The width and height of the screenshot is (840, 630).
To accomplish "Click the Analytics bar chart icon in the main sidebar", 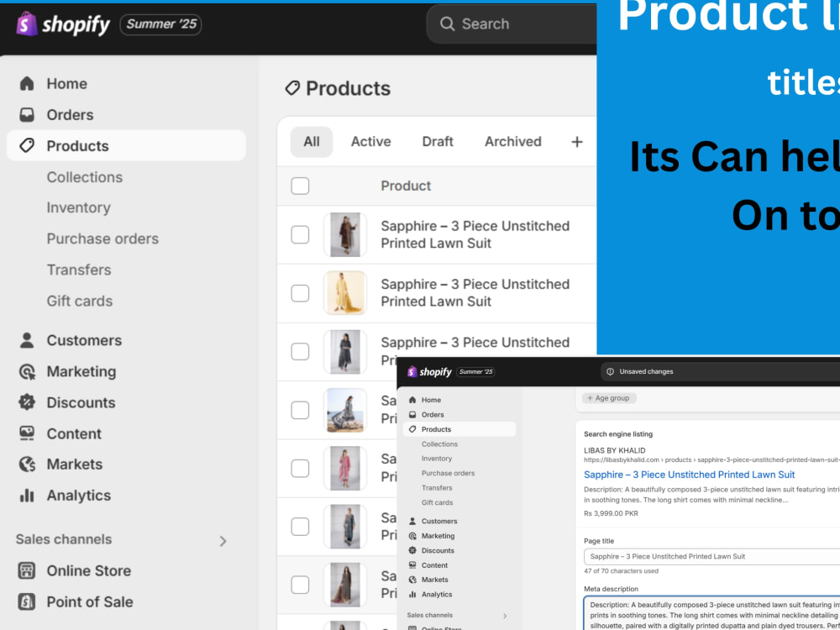I will [x=27, y=496].
